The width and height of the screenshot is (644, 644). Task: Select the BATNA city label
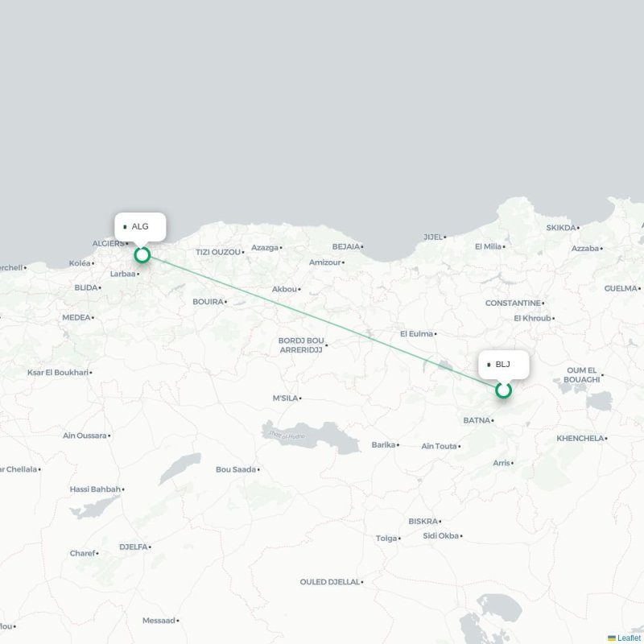(477, 420)
